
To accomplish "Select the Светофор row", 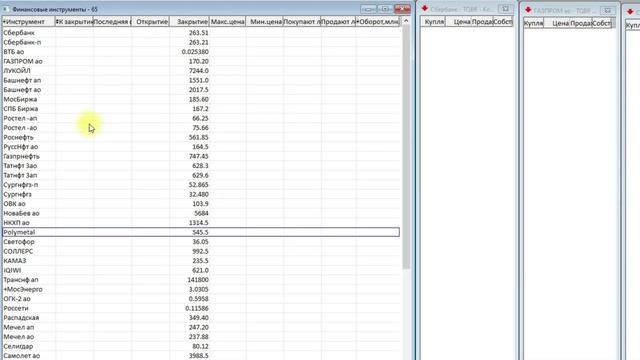I will pos(201,242).
